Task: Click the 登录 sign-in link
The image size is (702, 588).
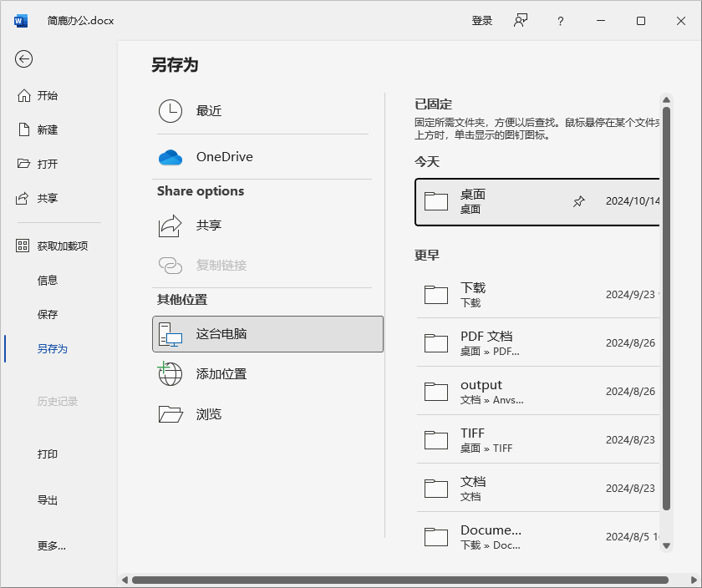Action: point(482,21)
